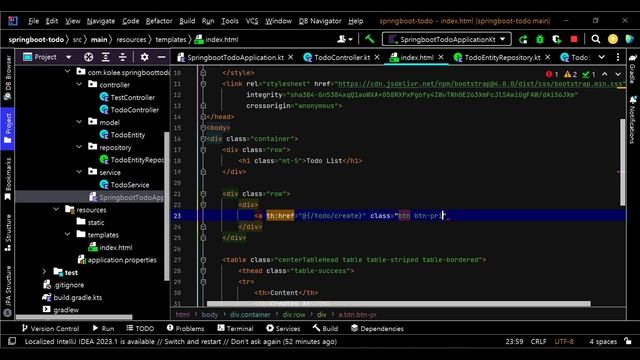
Task: Select TodoService in project tree
Action: click(130, 184)
